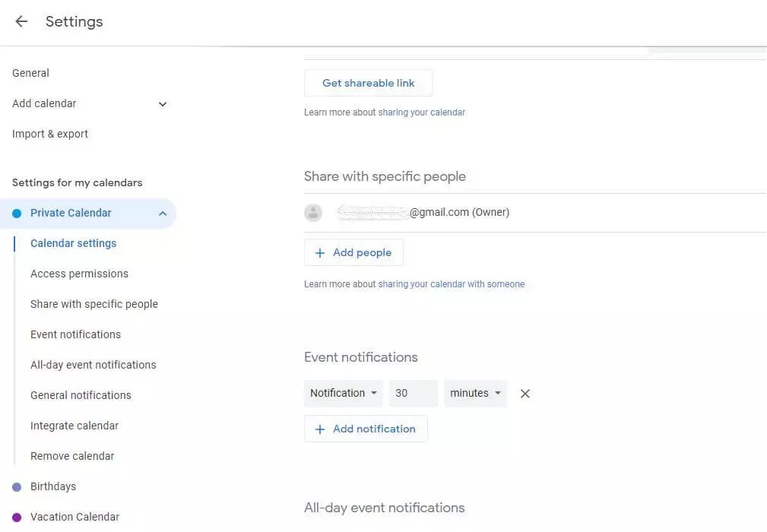The image size is (767, 532).
Task: Jump to General notifications section
Action: point(81,395)
